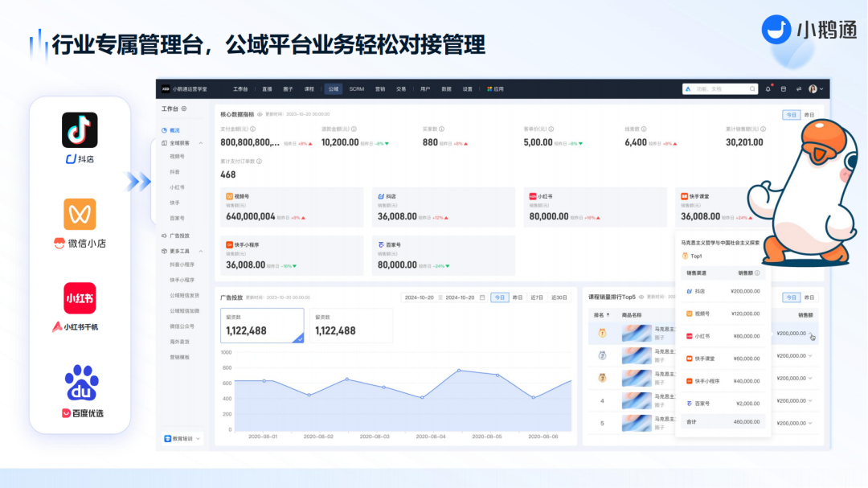
Task: Open the 直播 top nav tab
Action: click(267, 88)
